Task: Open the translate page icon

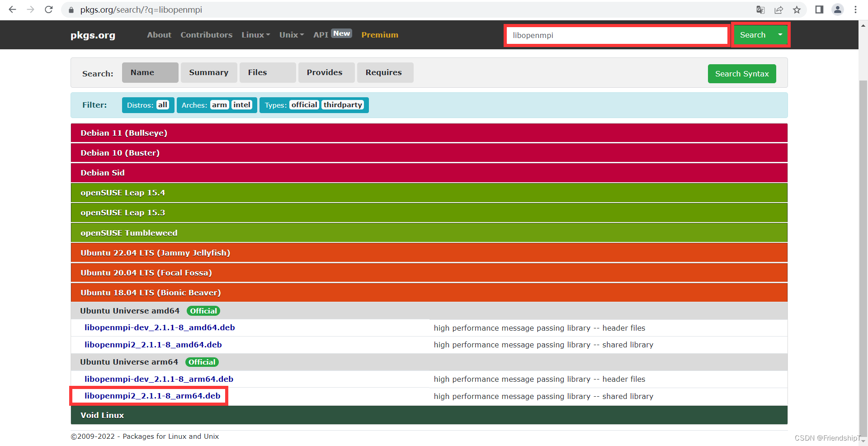Action: tap(760, 10)
